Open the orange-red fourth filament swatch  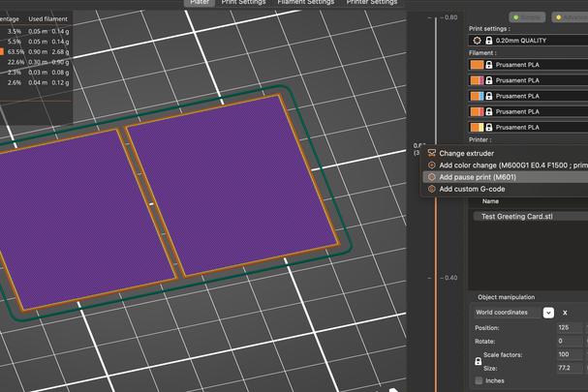pyautogui.click(x=477, y=111)
